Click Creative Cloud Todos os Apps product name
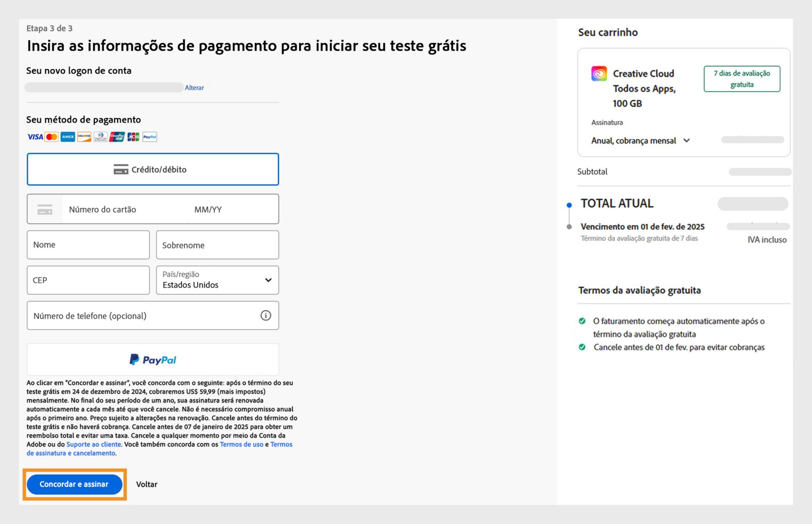This screenshot has height=524, width=812. point(644,88)
